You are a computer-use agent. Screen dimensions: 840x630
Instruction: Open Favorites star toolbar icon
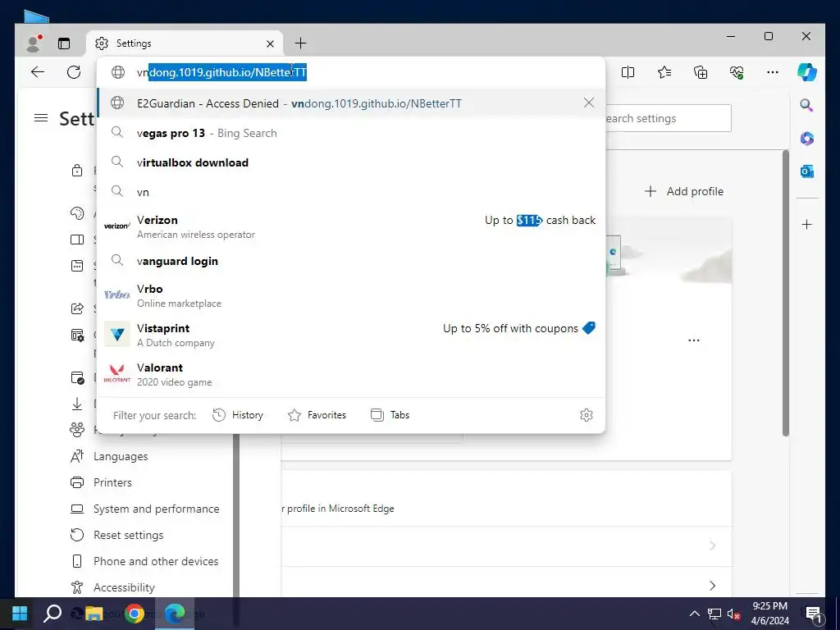pos(664,72)
